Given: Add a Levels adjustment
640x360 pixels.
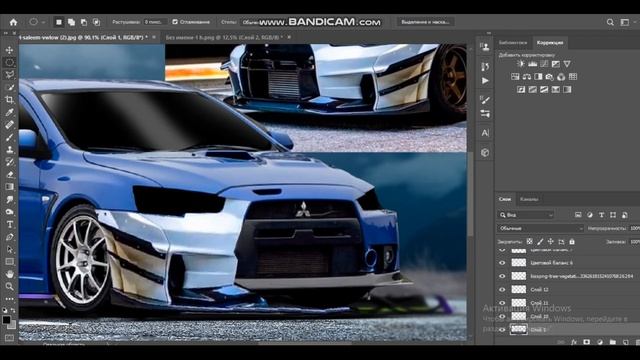Looking at the screenshot, I should coord(533,64).
